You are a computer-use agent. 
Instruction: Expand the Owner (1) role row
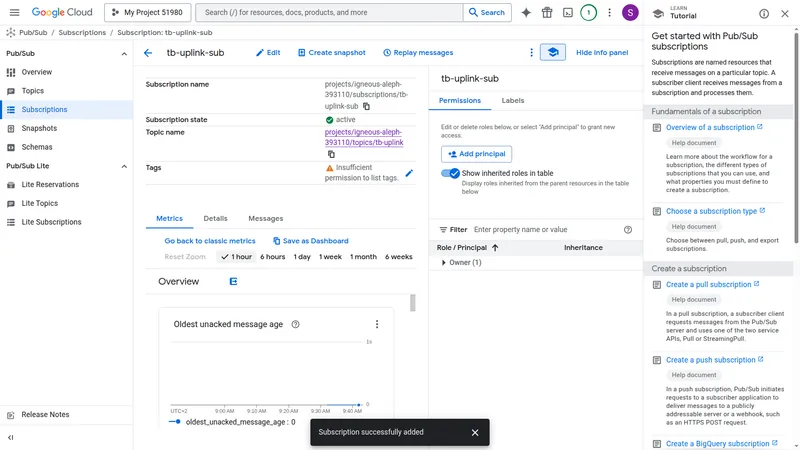pyautogui.click(x=443, y=262)
